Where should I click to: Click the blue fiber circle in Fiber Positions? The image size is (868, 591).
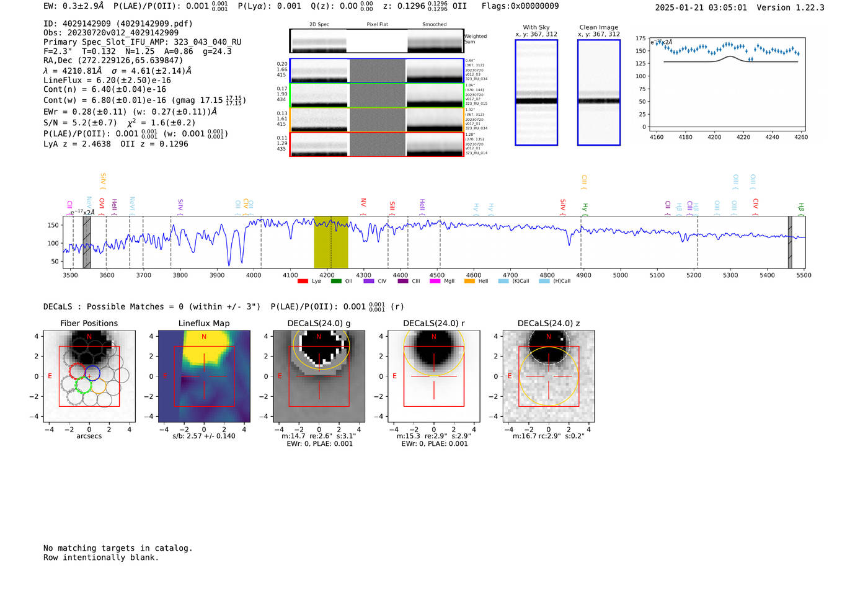pos(92,374)
